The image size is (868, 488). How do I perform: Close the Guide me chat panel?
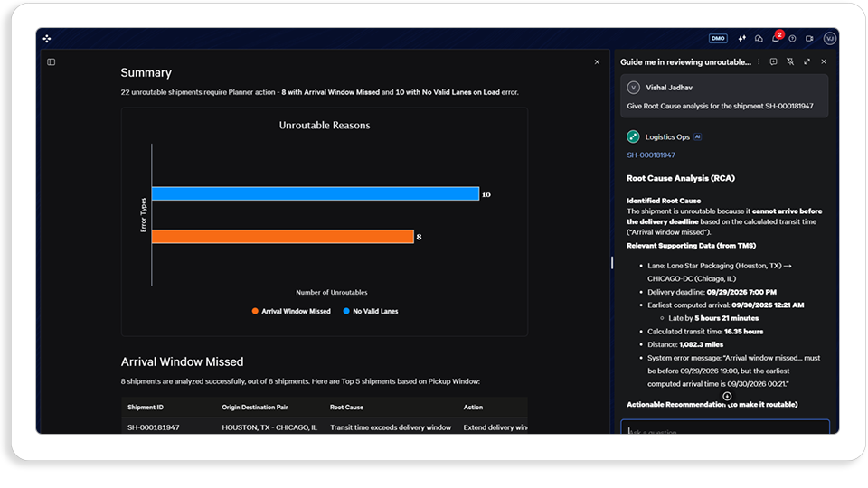pos(824,62)
